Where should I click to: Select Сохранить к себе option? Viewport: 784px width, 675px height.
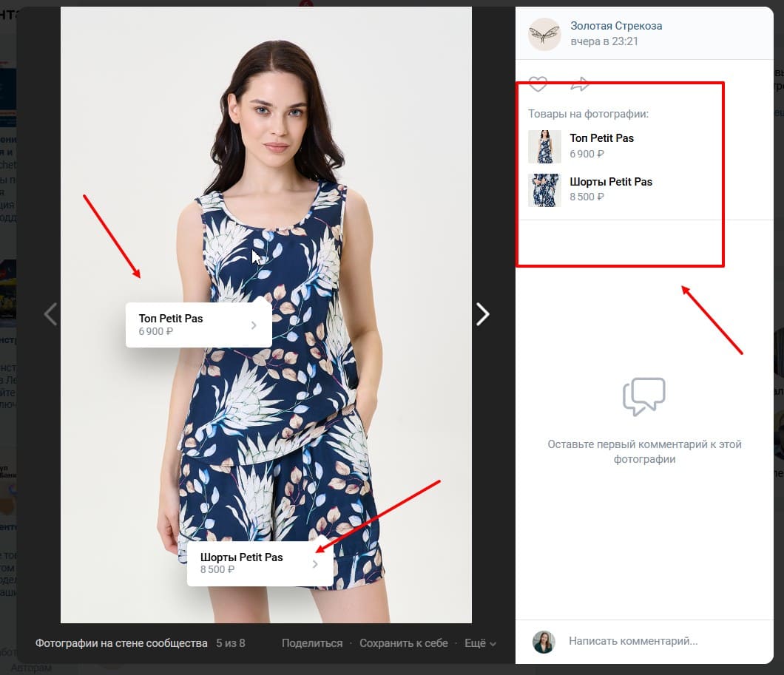click(404, 643)
